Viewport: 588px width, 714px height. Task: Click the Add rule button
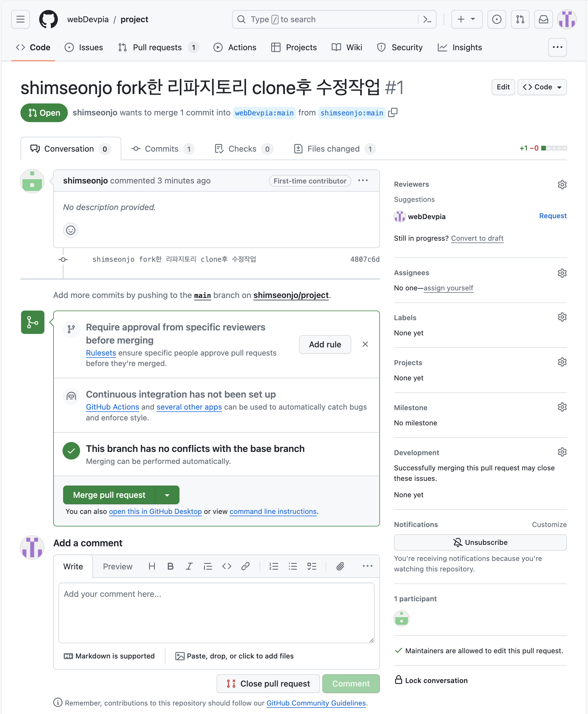[324, 344]
